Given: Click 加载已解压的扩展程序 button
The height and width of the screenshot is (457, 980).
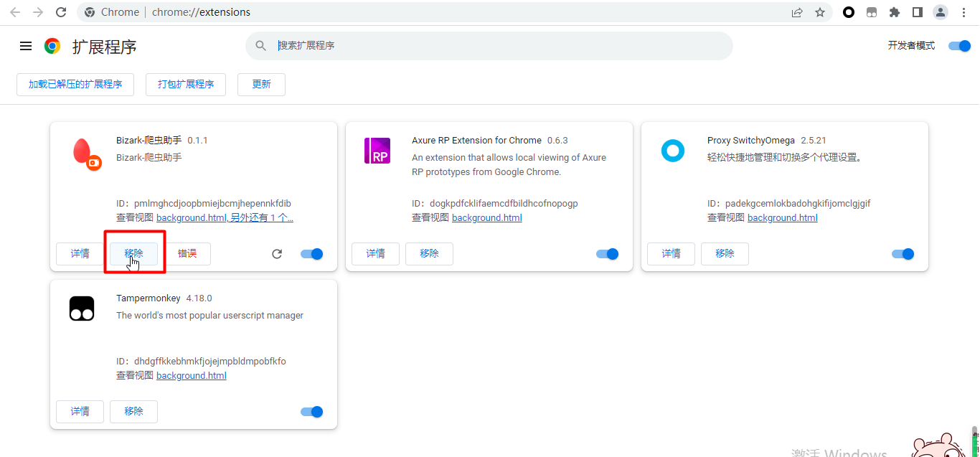Looking at the screenshot, I should 75,84.
